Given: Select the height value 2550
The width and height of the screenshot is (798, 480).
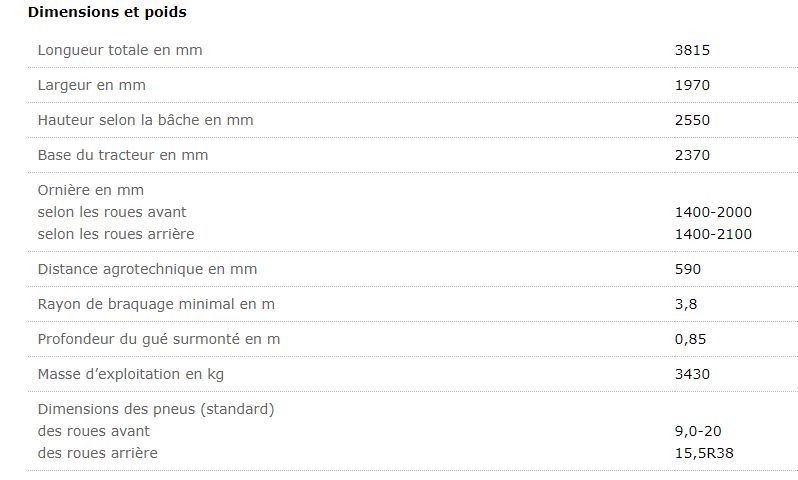Looking at the screenshot, I should [692, 120].
